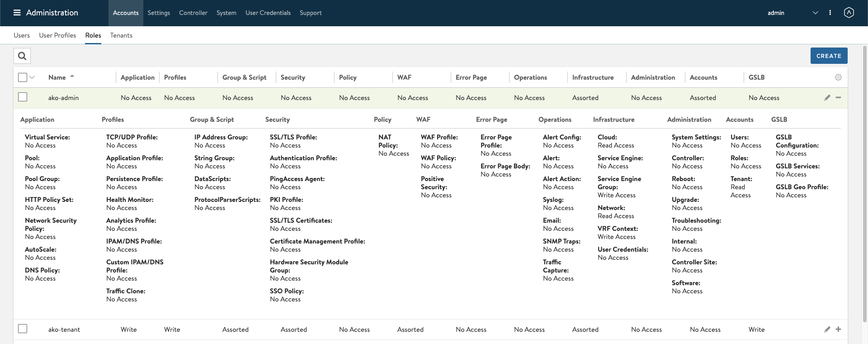Check the ako-admin row checkbox
Viewport: 868px width, 344px height.
pos(23,97)
